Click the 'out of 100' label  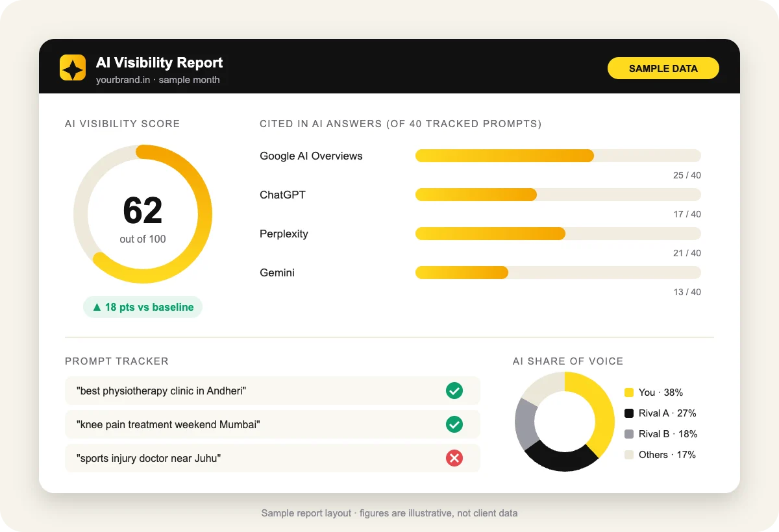[143, 239]
